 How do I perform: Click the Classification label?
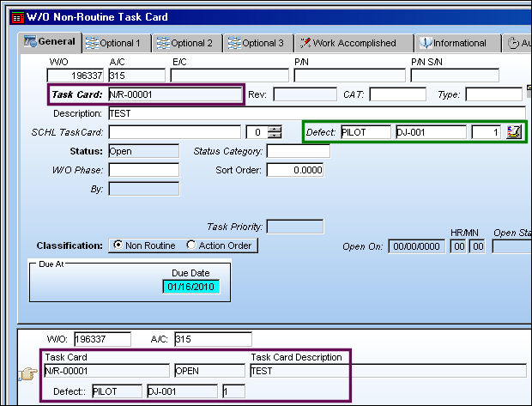pos(70,245)
